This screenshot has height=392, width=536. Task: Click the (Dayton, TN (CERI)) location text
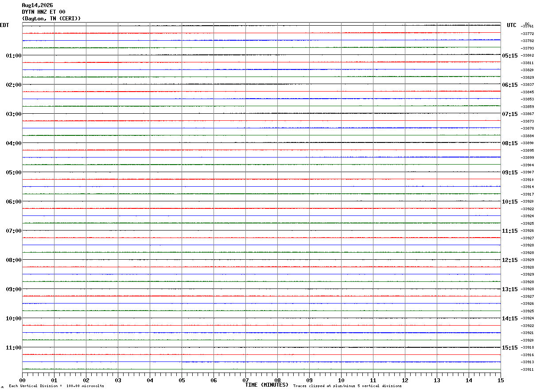point(51,19)
